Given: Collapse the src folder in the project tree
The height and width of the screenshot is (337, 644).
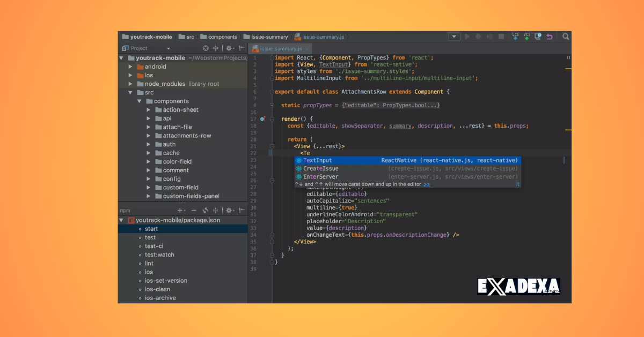Looking at the screenshot, I should tap(130, 92).
